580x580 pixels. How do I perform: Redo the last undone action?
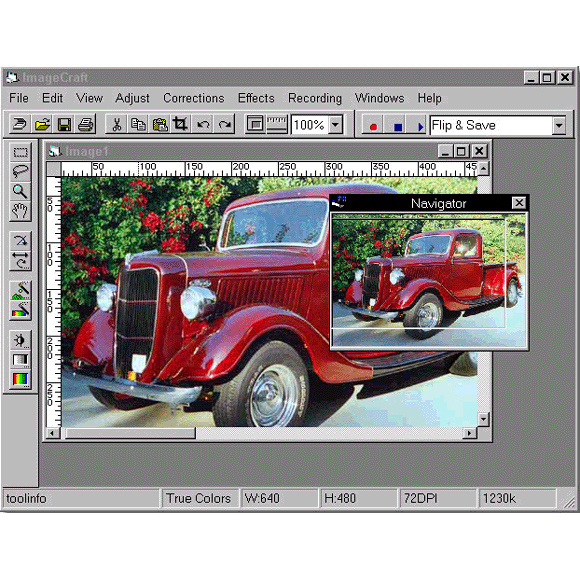(x=225, y=124)
